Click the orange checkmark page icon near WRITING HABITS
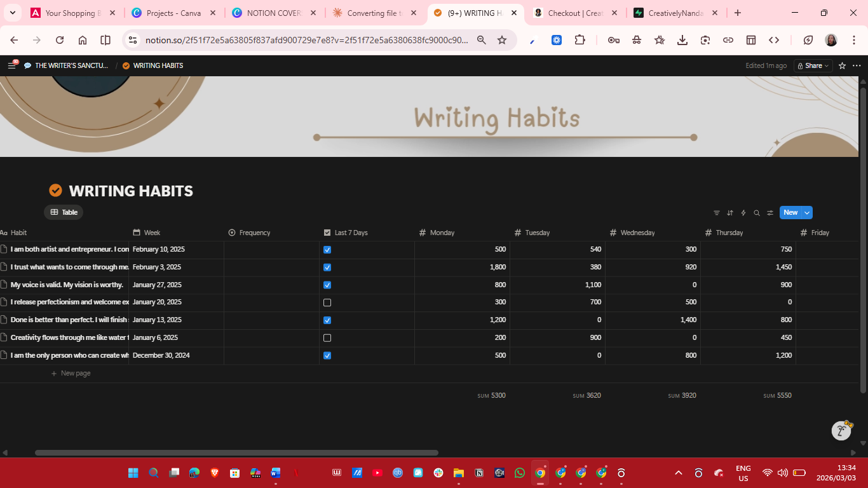Viewport: 868px width, 488px height. (x=55, y=190)
